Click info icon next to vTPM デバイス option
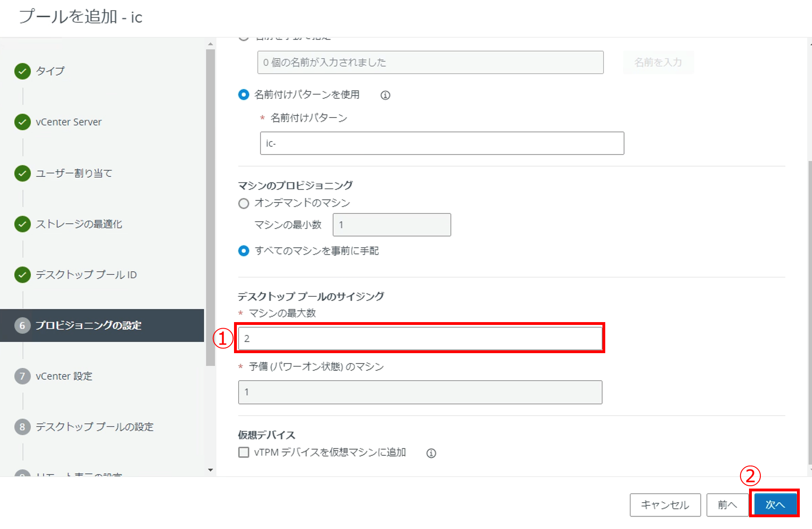The height and width of the screenshot is (529, 812). point(431,453)
